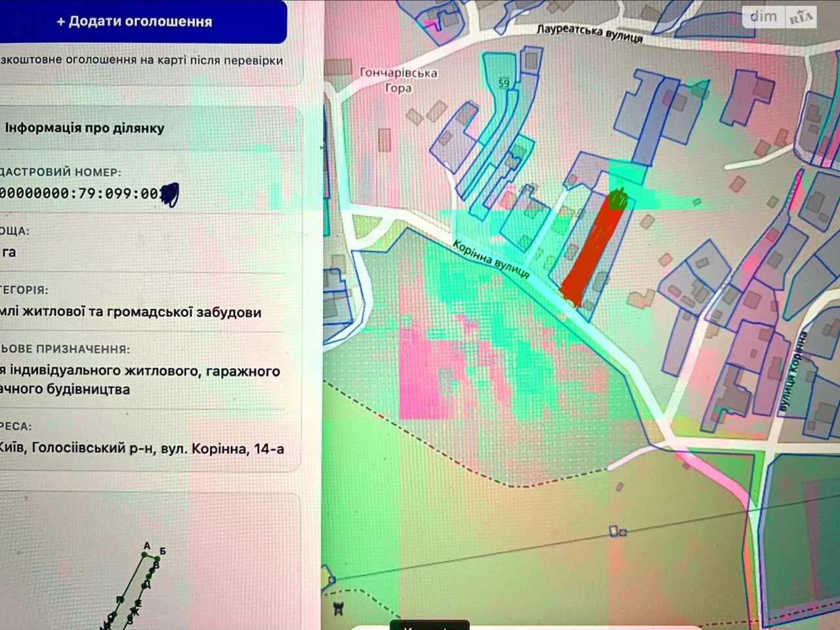Click the Гончарівська Гора map label
The image size is (840, 630).
[398, 80]
